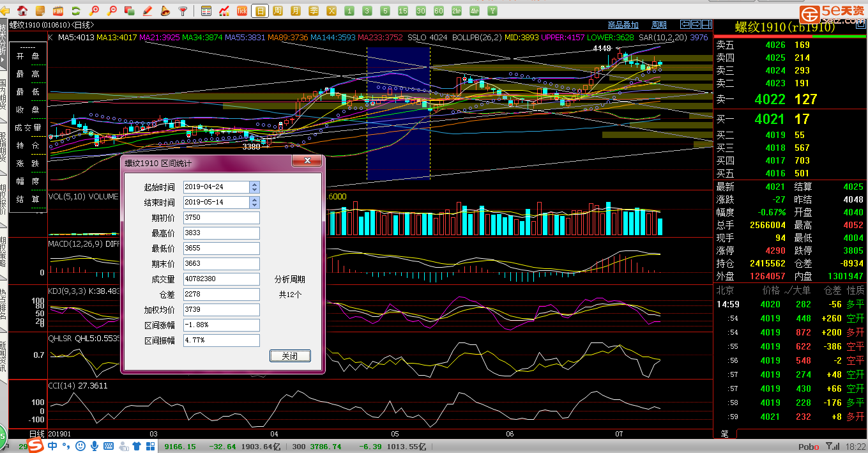Open the home page house icon
Viewport: 868px width, 453px height.
coord(22,11)
